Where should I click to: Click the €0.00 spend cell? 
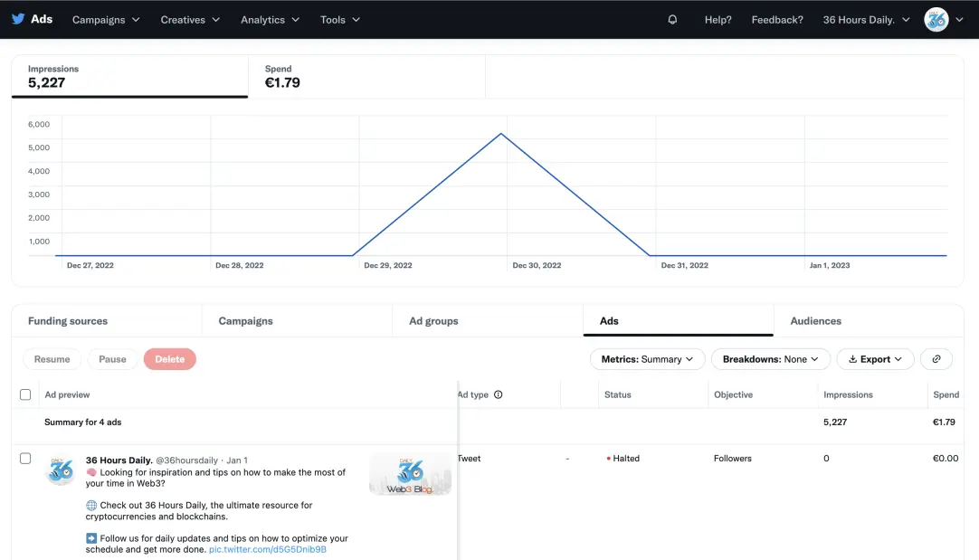(x=946, y=459)
